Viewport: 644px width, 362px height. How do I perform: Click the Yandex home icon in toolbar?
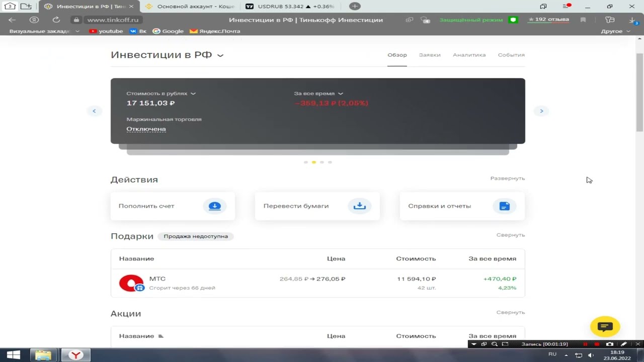pyautogui.click(x=34, y=20)
